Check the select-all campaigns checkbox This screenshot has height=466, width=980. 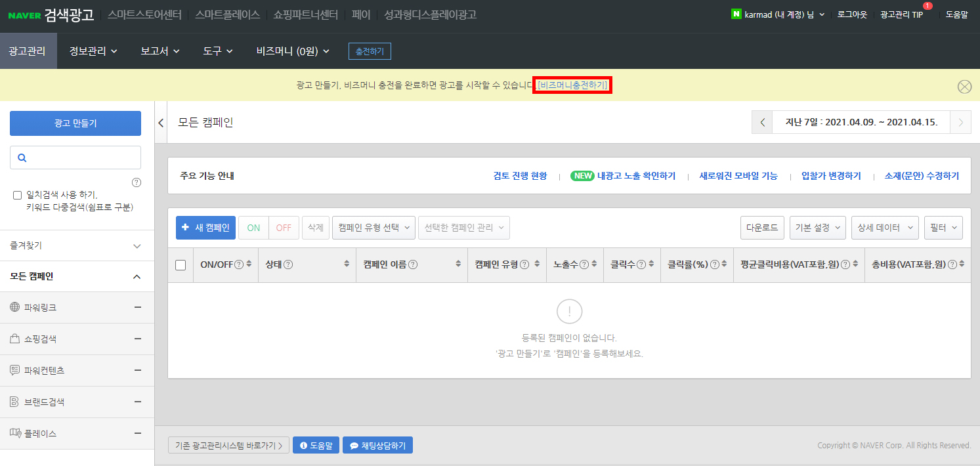(x=181, y=265)
